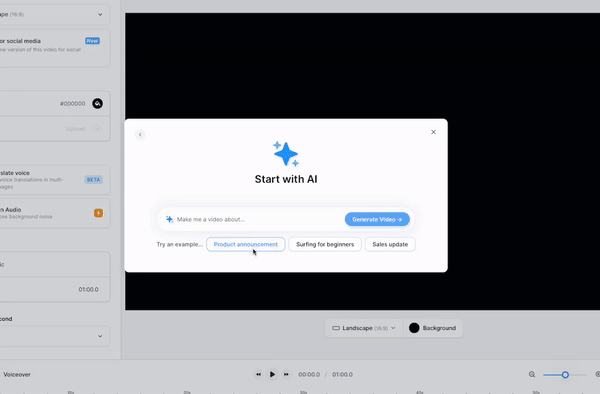Open the Landscape aspect ratio dropdown below canvas

pyautogui.click(x=364, y=328)
